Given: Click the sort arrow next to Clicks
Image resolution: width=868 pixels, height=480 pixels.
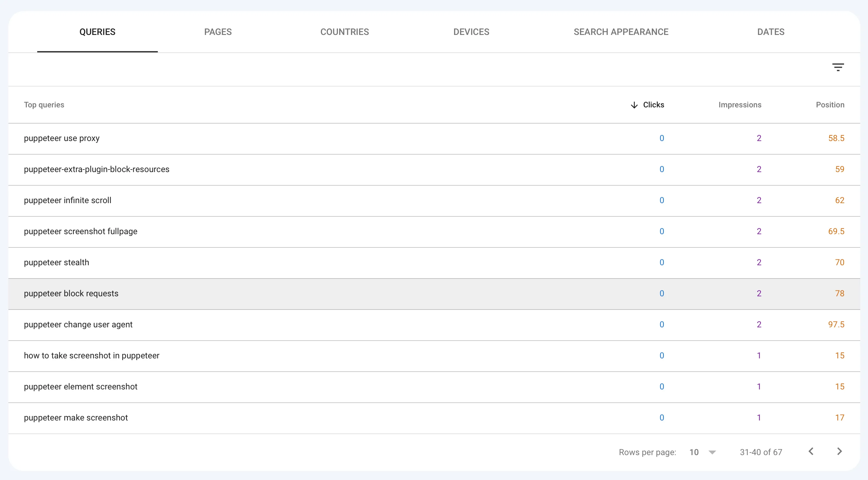Looking at the screenshot, I should coord(634,105).
